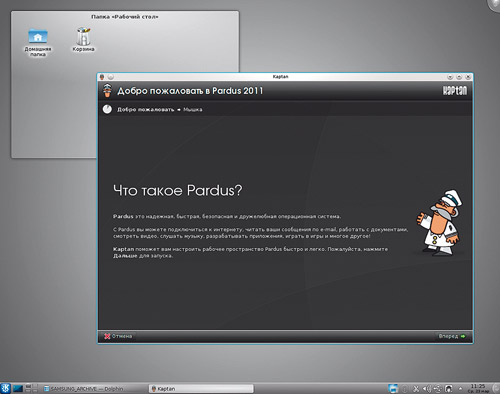Screen dimensions: 500x394
Task: Click the heading Что такое Pardus?
Action: click(x=178, y=190)
